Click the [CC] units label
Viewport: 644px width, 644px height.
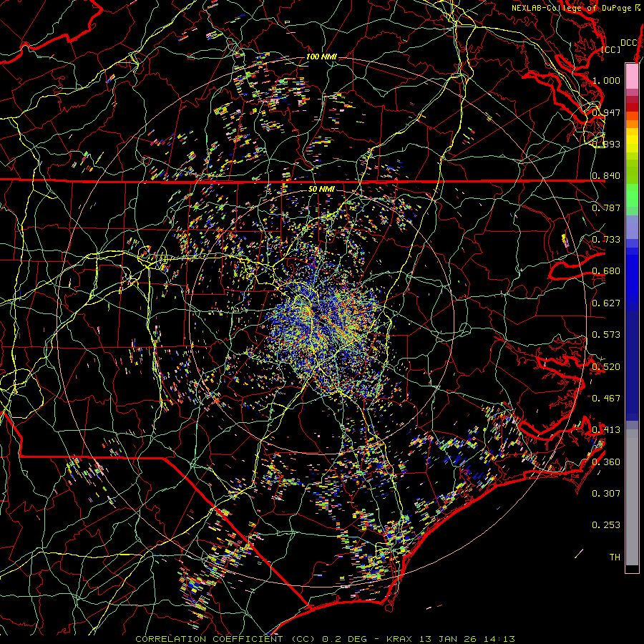point(611,49)
